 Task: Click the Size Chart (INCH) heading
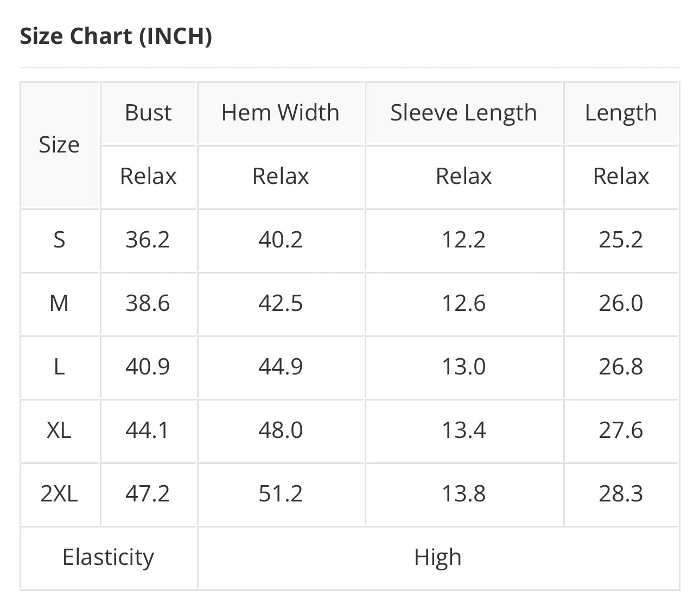[116, 36]
